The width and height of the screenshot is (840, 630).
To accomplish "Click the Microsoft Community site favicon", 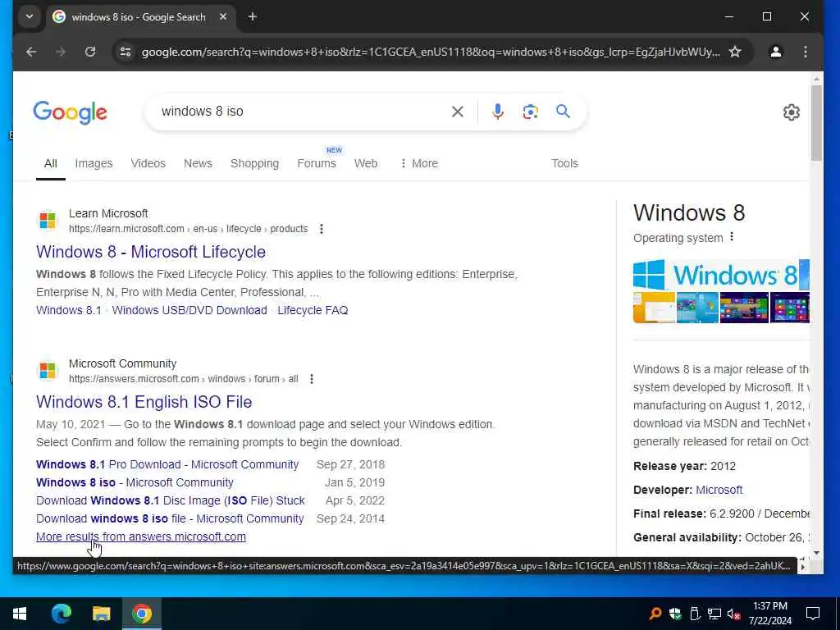I will [48, 370].
